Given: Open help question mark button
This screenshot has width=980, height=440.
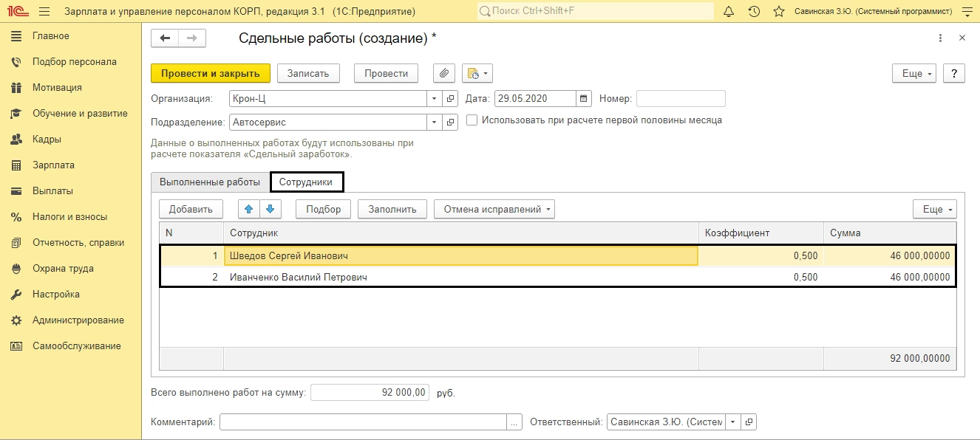Looking at the screenshot, I should coord(954,73).
